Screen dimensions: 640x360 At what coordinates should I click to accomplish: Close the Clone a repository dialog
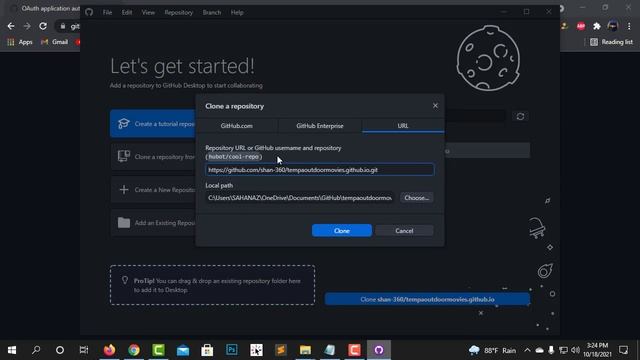point(435,106)
